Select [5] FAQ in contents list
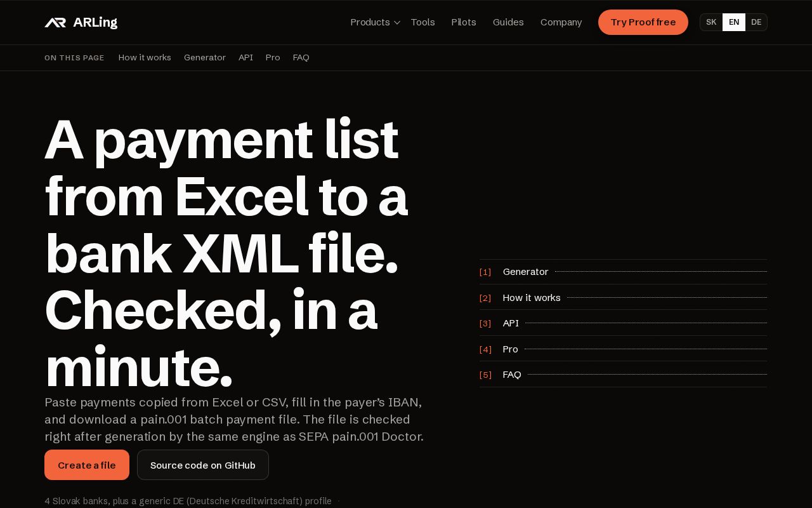The width and height of the screenshot is (812, 508). click(623, 375)
